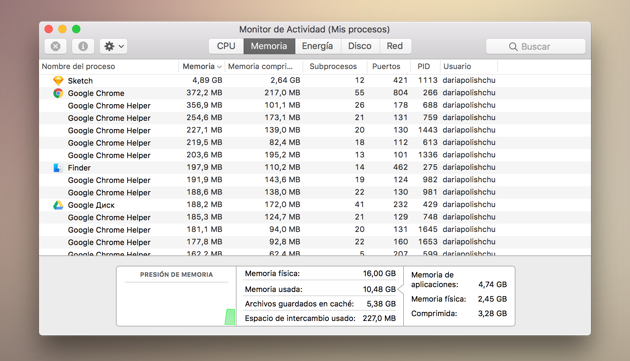630x361 pixels.
Task: Select Chrome Helper using 254,6 MB
Action: click(x=315, y=118)
